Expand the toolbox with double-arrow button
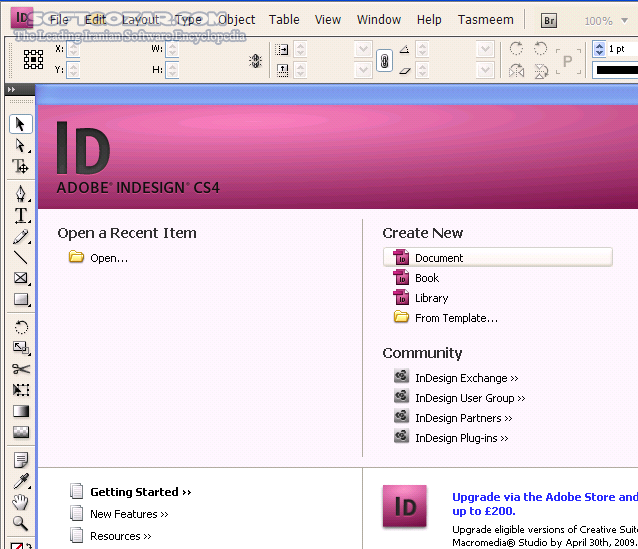638x549 pixels. click(11, 89)
